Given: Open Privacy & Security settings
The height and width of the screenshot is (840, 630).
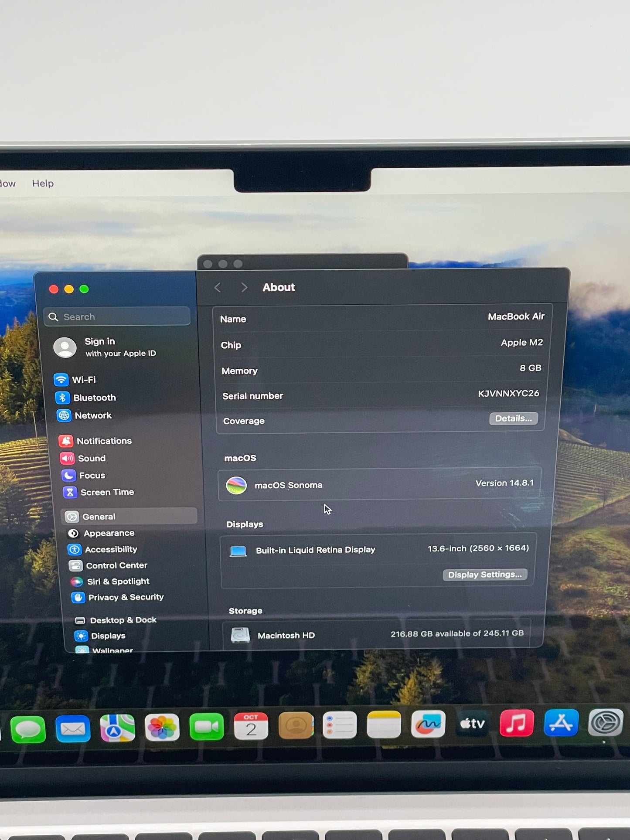Looking at the screenshot, I should pos(118,597).
